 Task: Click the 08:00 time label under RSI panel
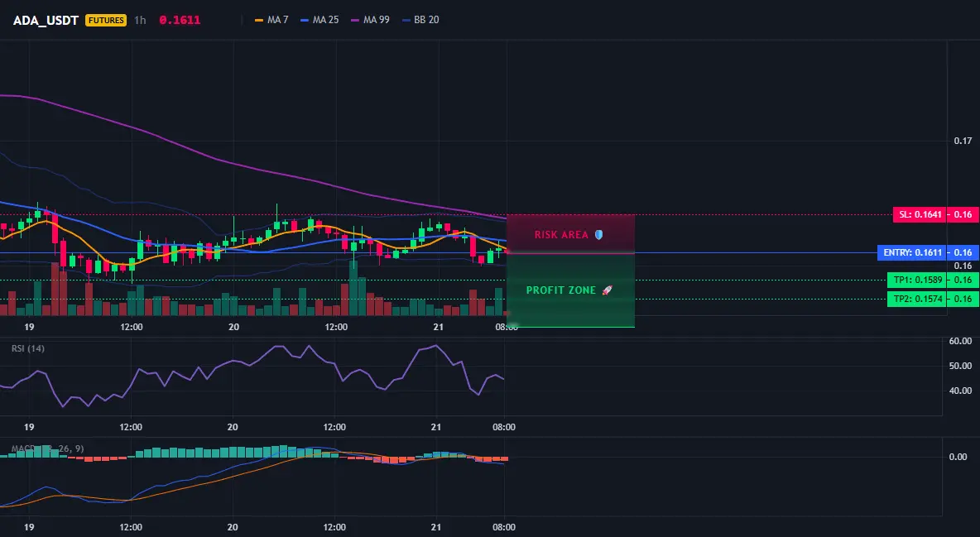[504, 428]
